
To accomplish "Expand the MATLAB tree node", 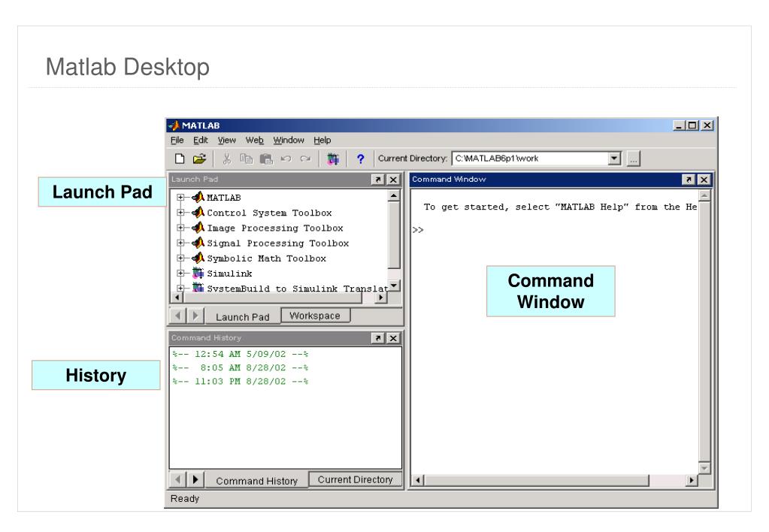I will point(180,197).
